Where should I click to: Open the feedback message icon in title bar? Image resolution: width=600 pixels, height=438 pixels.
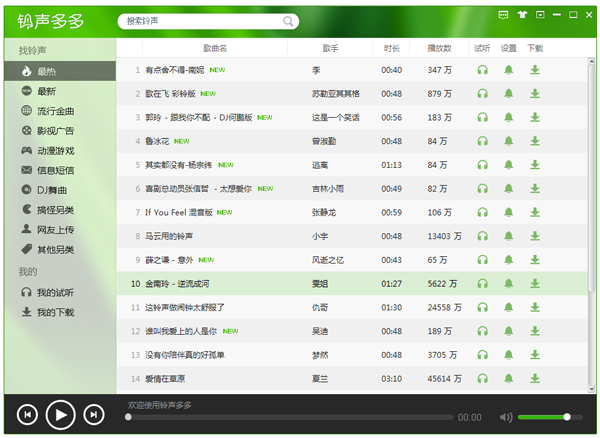click(x=503, y=15)
